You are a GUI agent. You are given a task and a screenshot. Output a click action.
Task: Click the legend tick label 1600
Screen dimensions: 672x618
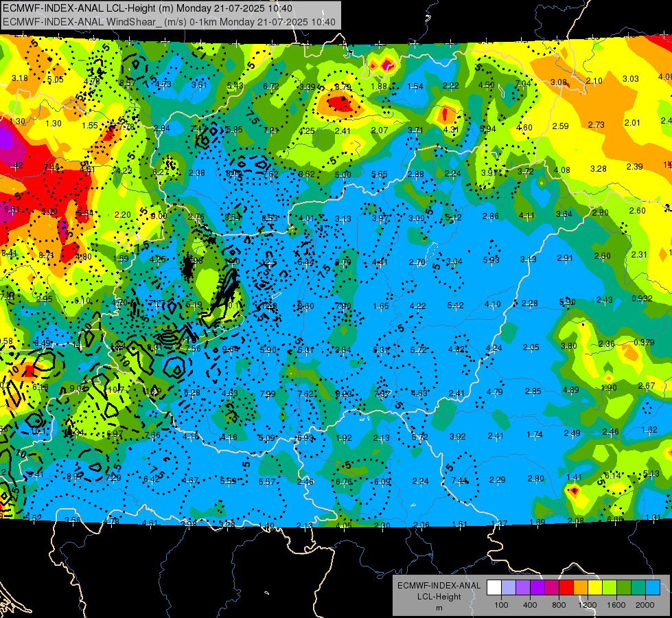point(616,605)
